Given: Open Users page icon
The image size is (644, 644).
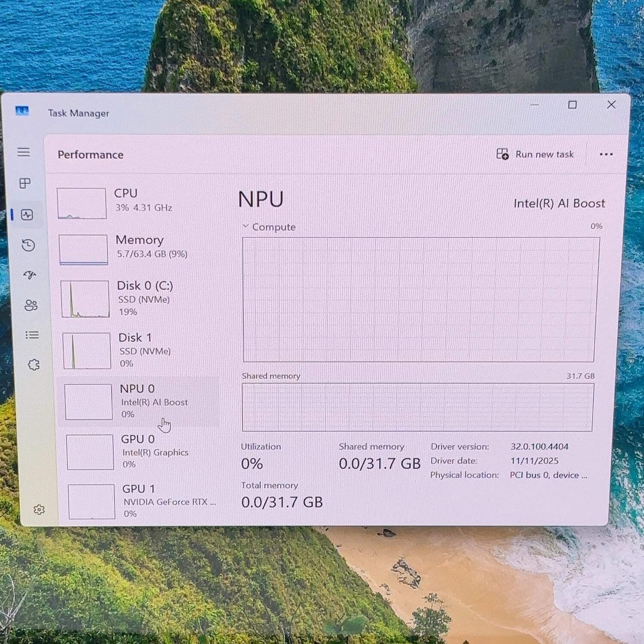Looking at the screenshot, I should point(31,305).
